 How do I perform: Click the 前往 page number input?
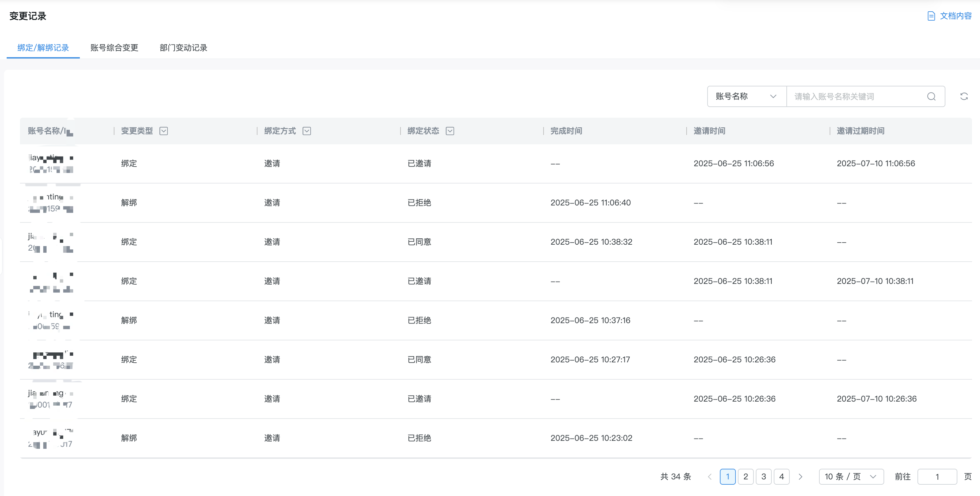point(937,477)
